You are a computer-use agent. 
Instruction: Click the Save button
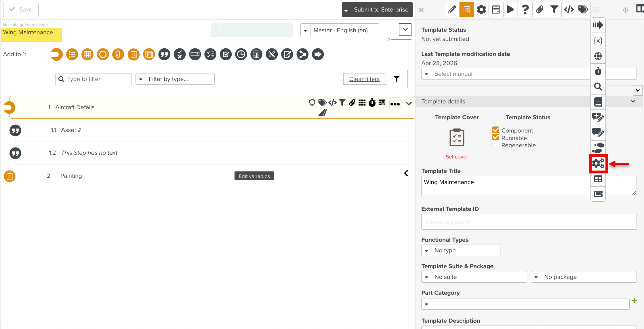tap(21, 10)
